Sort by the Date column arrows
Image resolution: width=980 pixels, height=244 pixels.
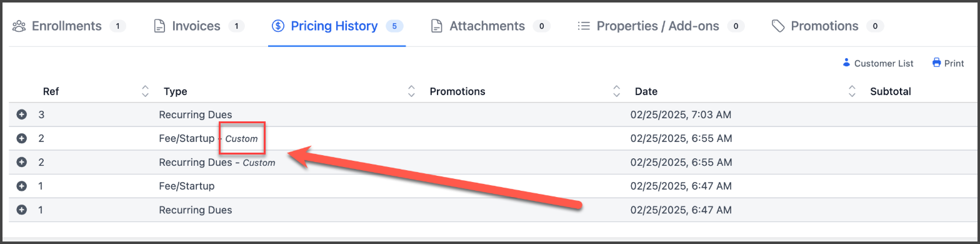pyautogui.click(x=852, y=91)
